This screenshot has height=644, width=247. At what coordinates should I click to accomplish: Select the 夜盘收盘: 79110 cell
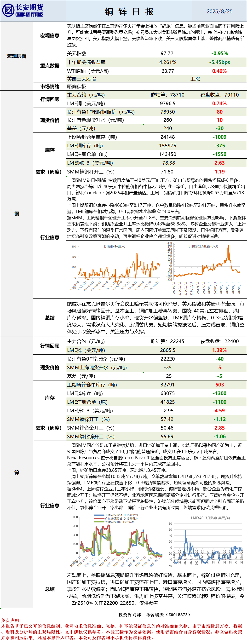(219, 95)
